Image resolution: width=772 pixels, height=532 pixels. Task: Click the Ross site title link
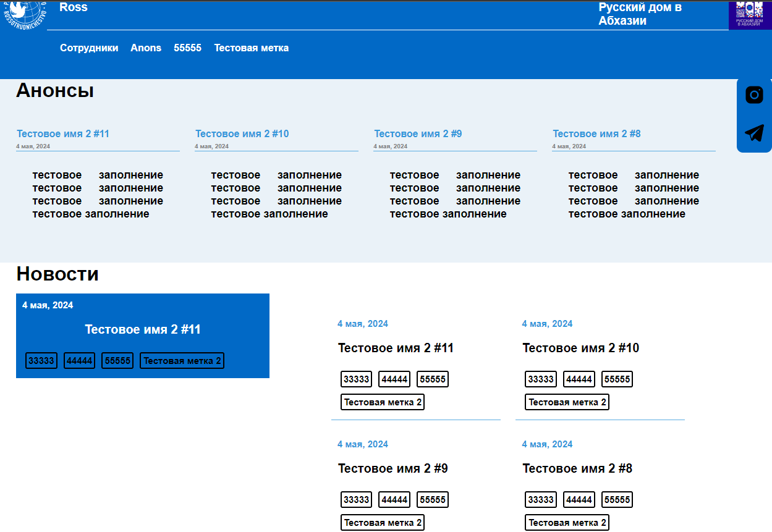[74, 7]
